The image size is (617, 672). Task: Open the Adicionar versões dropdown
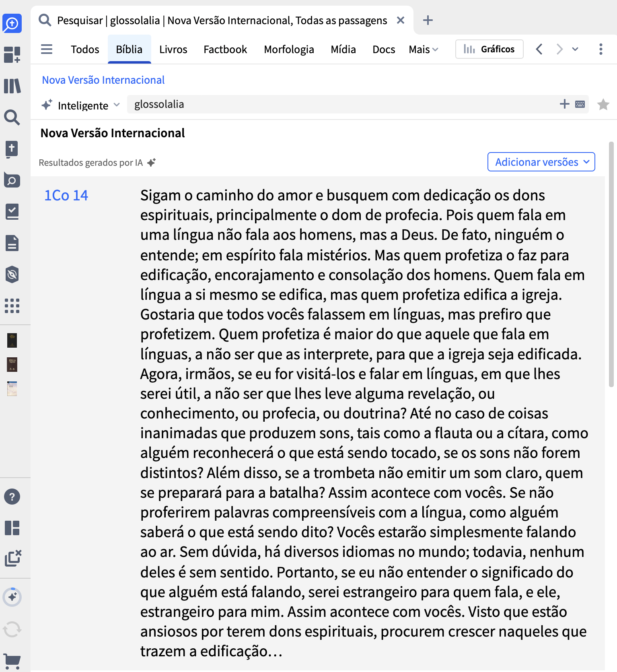[x=541, y=162]
